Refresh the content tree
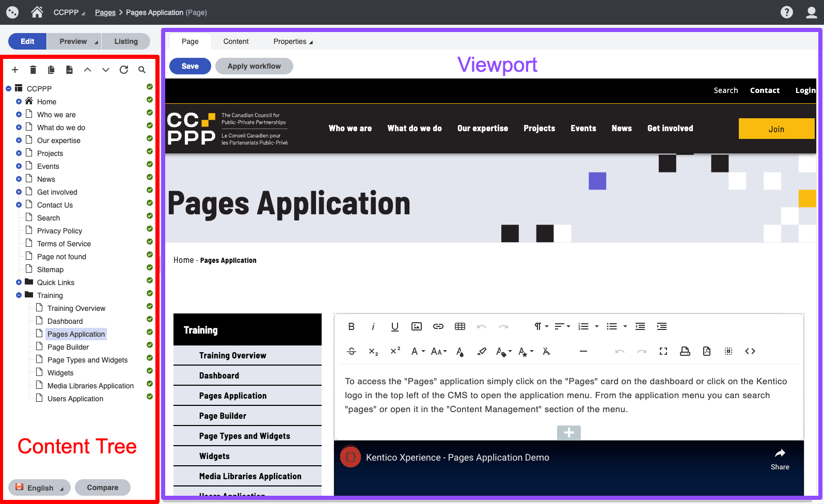Screen dimensions: 824x504 tap(124, 70)
